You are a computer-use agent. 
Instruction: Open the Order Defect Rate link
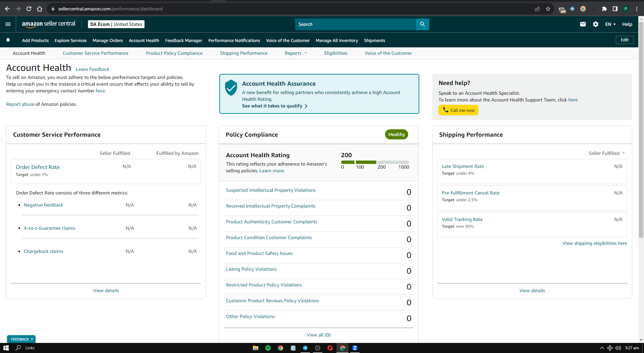[38, 167]
